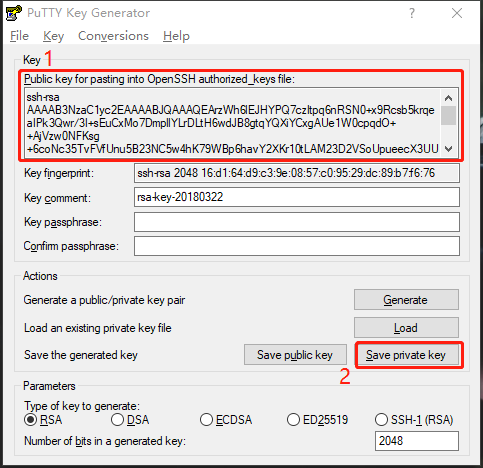Click the public key box down arrow
The height and width of the screenshot is (468, 483).
(448, 149)
